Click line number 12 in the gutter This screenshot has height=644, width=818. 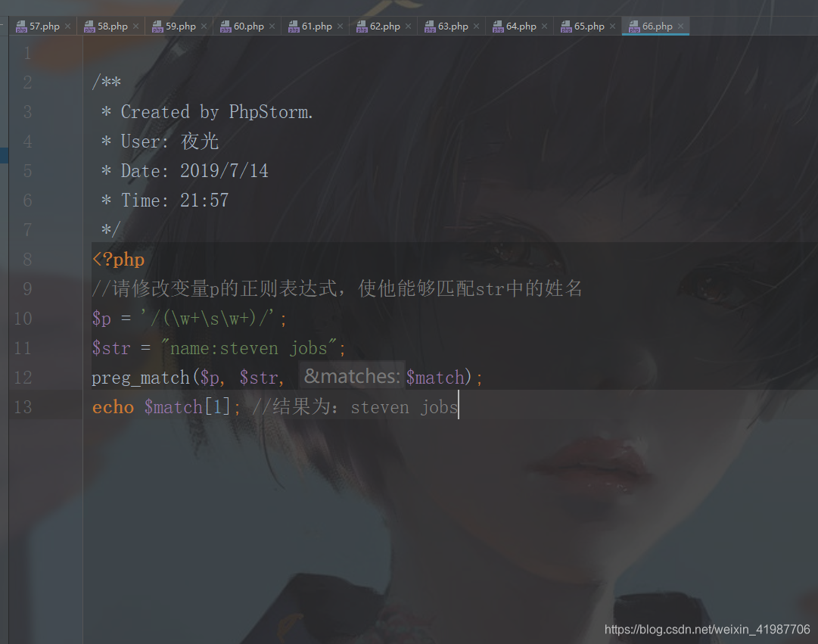[x=23, y=378]
